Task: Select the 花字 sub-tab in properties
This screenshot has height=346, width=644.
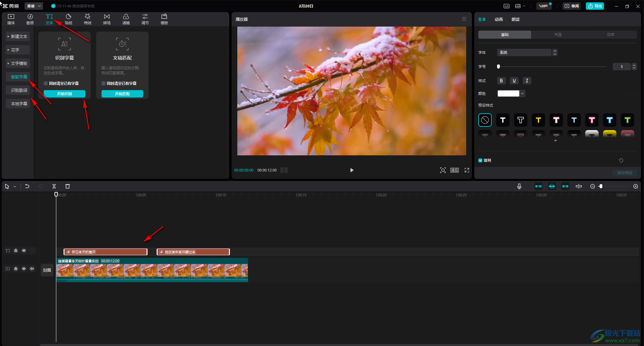Action: tap(610, 35)
